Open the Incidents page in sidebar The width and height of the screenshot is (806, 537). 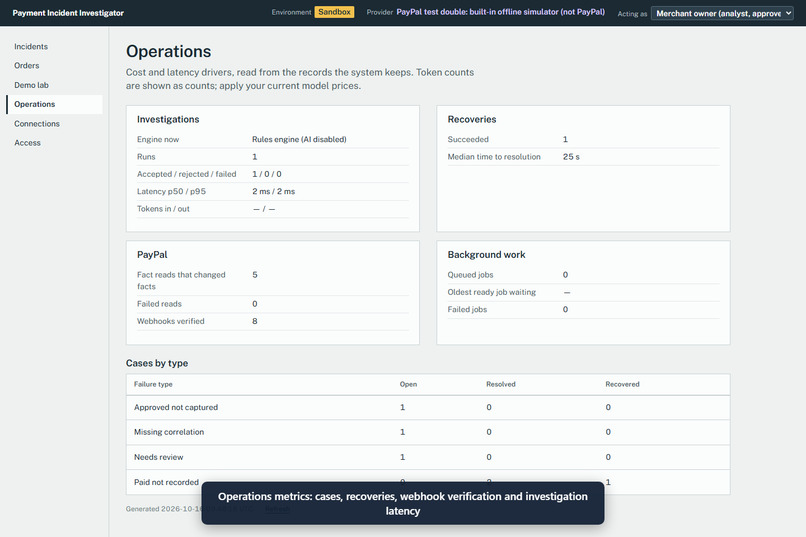pos(31,46)
